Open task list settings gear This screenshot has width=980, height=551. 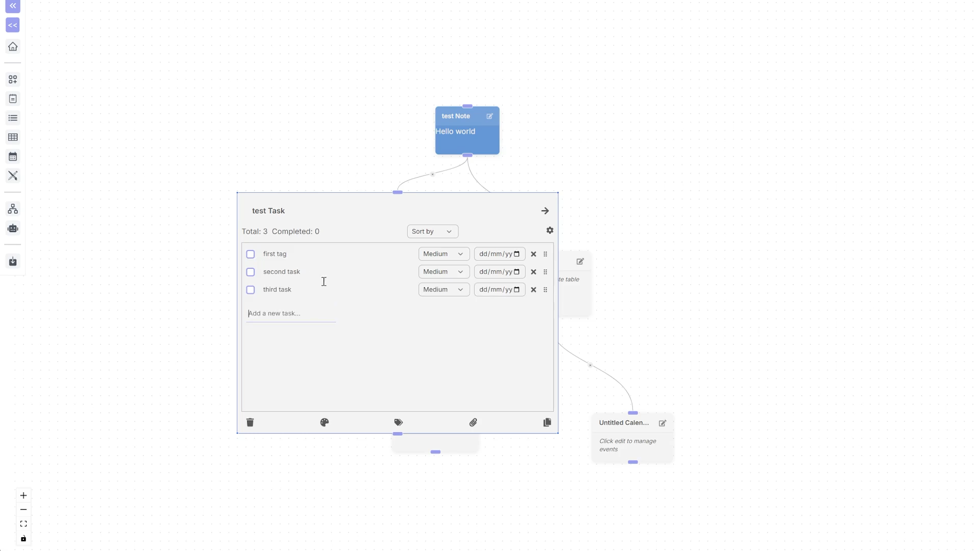(550, 231)
